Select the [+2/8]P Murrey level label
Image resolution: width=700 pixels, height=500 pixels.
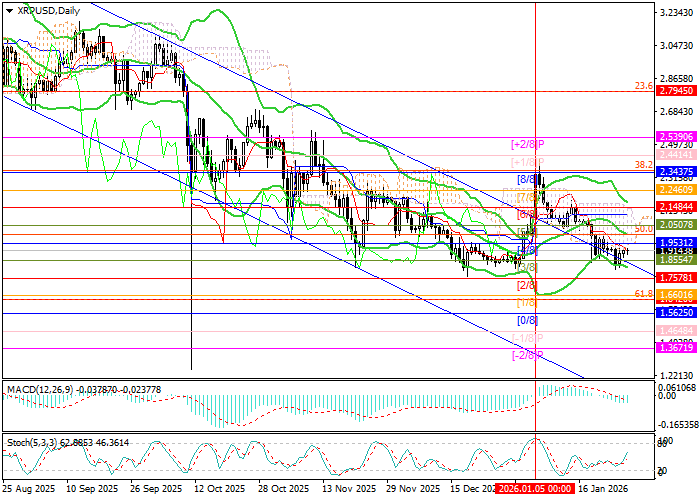point(527,145)
